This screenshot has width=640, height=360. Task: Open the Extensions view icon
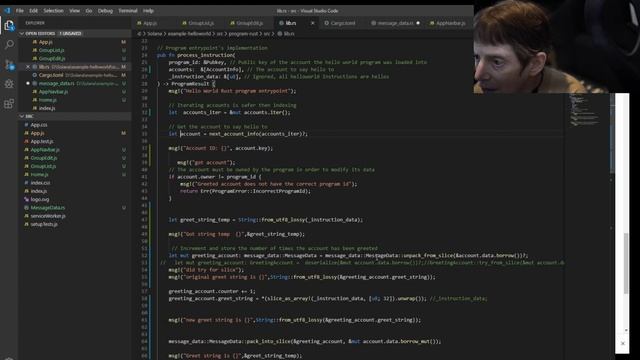[9, 103]
